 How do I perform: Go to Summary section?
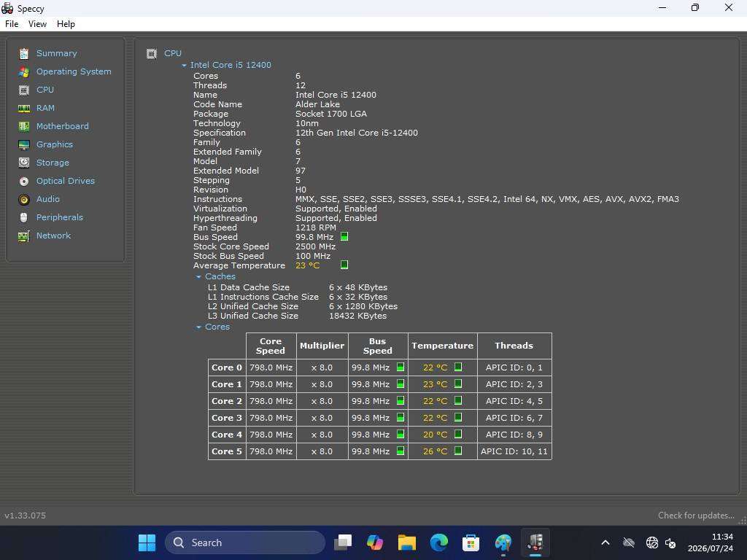pos(57,53)
